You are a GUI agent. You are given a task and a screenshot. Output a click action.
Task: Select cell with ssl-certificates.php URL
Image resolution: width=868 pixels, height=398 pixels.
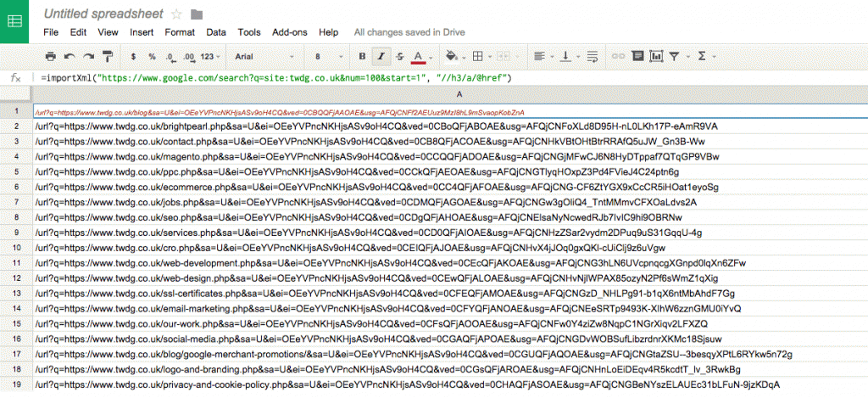coord(450,293)
